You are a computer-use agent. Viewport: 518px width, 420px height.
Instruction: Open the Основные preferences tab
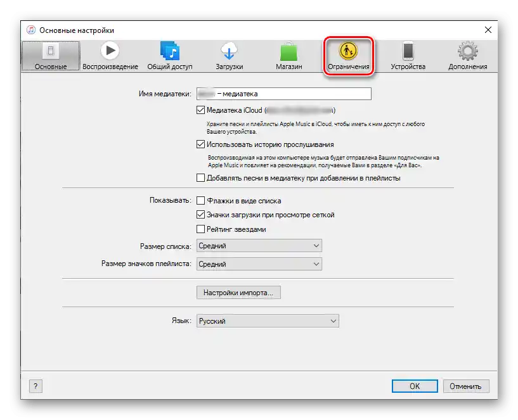coord(51,56)
